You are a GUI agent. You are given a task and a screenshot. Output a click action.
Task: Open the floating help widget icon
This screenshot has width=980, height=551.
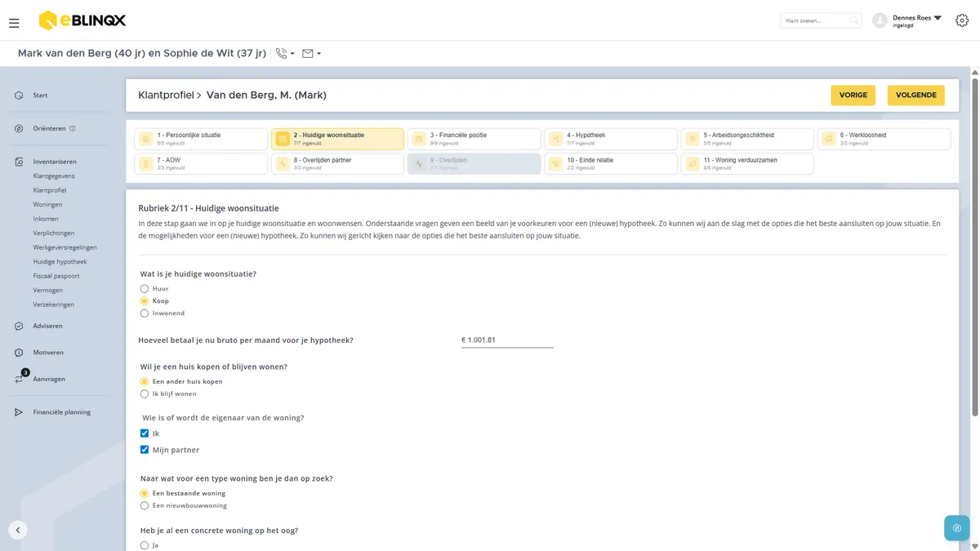pos(957,528)
